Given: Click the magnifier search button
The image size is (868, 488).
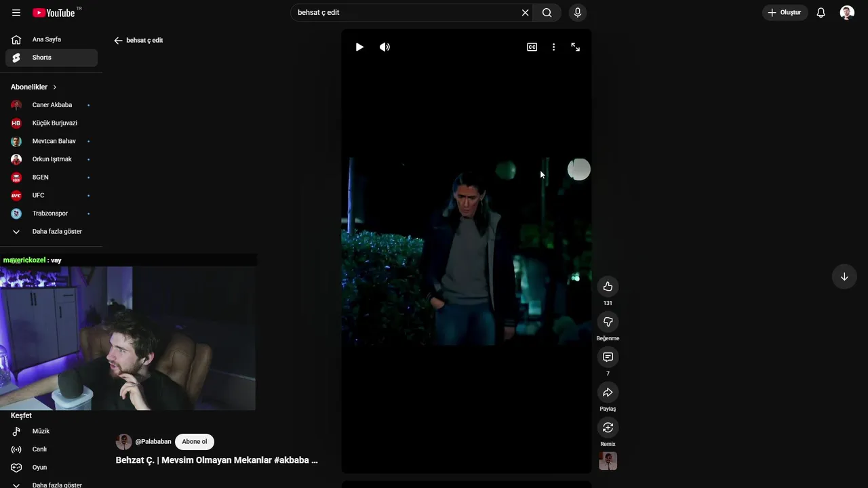Looking at the screenshot, I should 547,13.
